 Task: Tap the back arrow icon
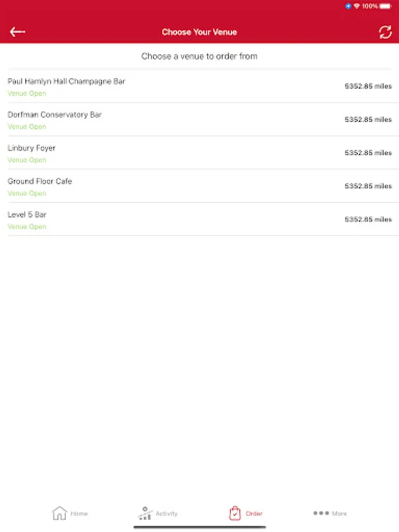[17, 32]
